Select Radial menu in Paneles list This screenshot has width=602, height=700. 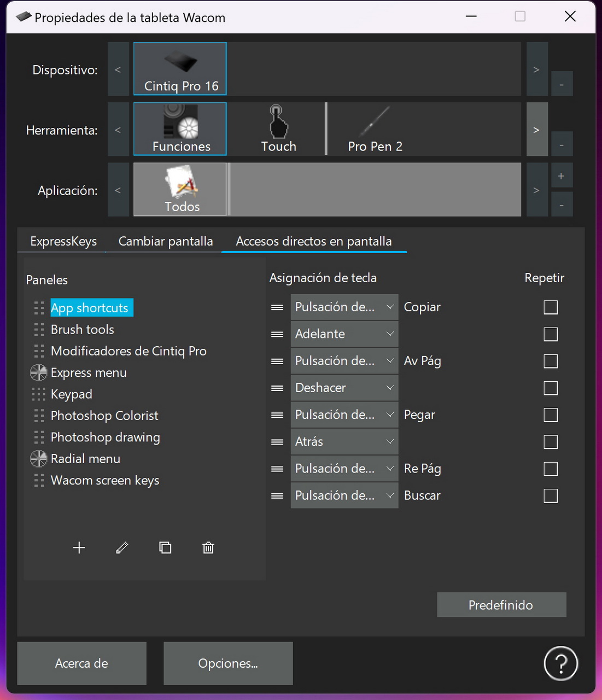coord(85,459)
